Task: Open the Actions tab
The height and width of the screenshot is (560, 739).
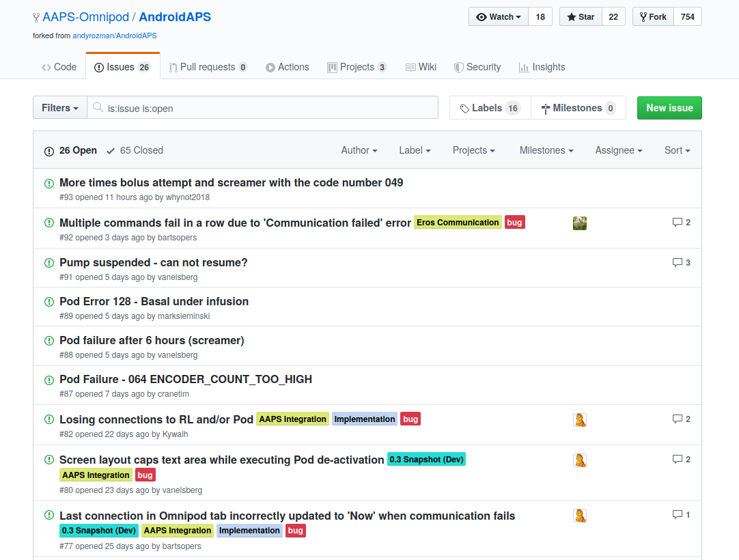Action: pyautogui.click(x=287, y=67)
